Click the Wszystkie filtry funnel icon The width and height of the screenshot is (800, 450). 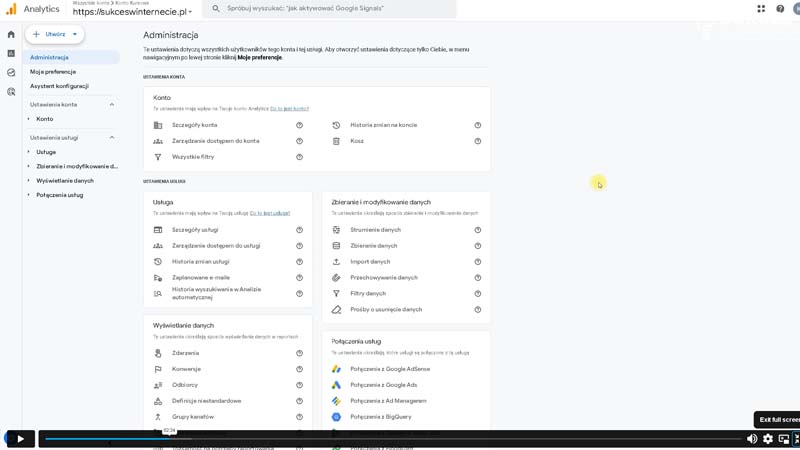pos(158,157)
